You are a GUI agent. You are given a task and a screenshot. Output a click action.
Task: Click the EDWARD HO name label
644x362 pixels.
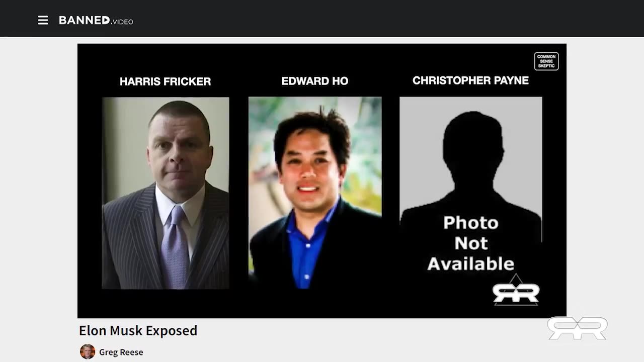point(315,81)
